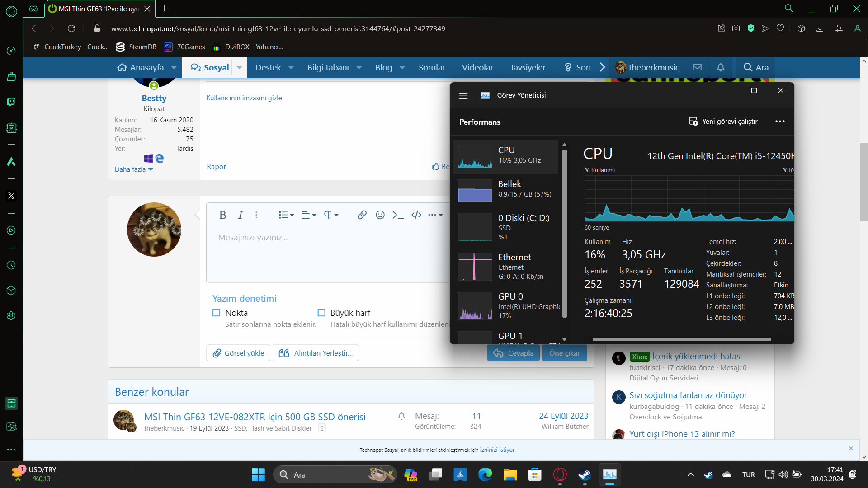Open the MSI Thin GF63 12VE-082XTR thread link
Image resolution: width=868 pixels, height=488 pixels.
(x=255, y=417)
